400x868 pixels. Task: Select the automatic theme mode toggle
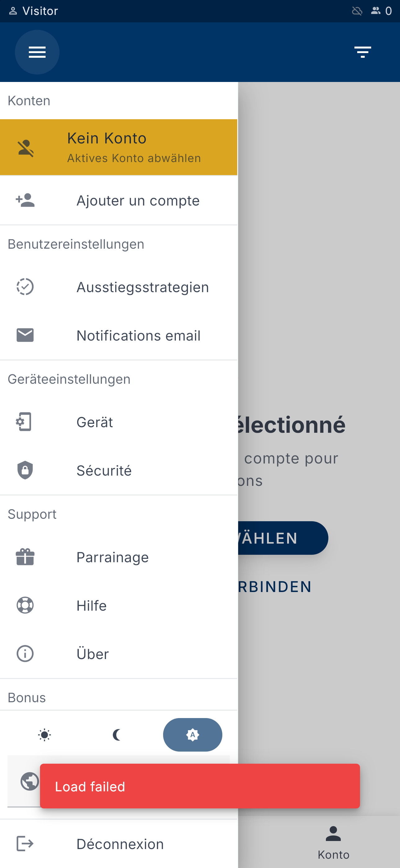click(x=192, y=735)
